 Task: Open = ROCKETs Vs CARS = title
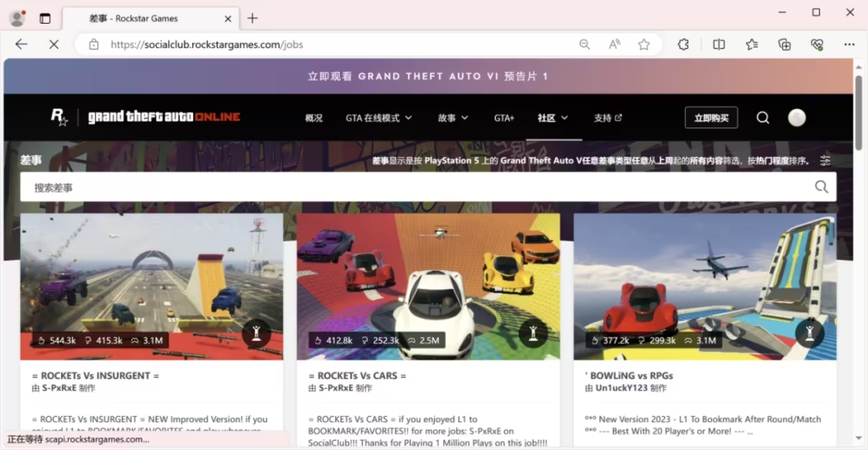click(357, 375)
